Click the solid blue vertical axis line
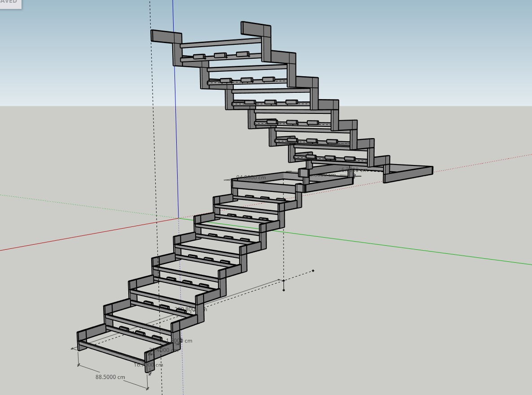 (175, 112)
